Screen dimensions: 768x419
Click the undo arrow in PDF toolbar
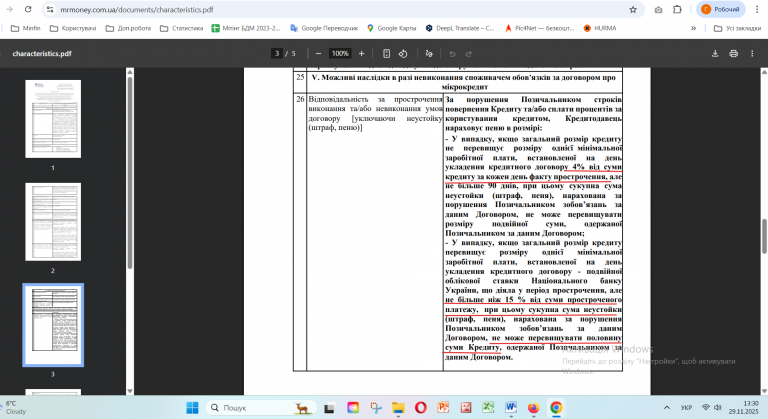[x=452, y=53]
